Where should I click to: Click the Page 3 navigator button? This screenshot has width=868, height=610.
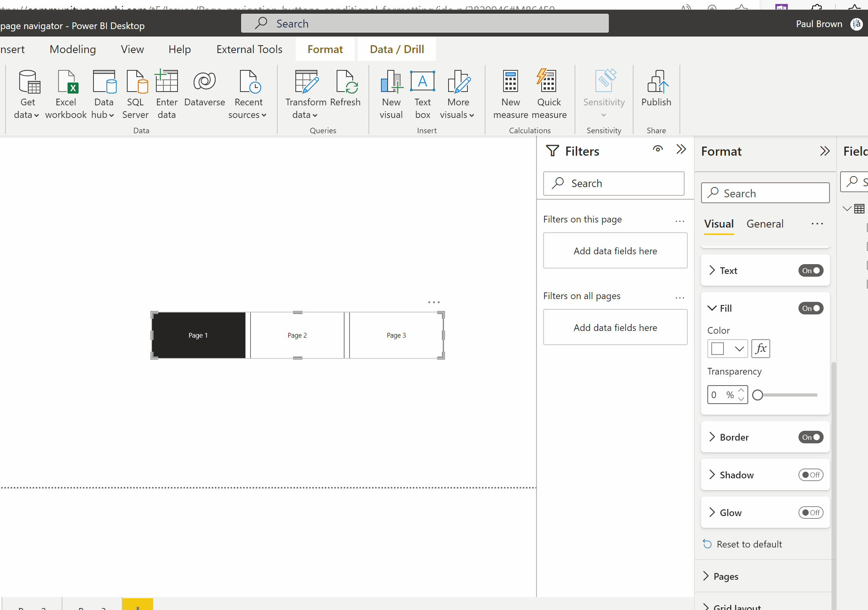(396, 335)
